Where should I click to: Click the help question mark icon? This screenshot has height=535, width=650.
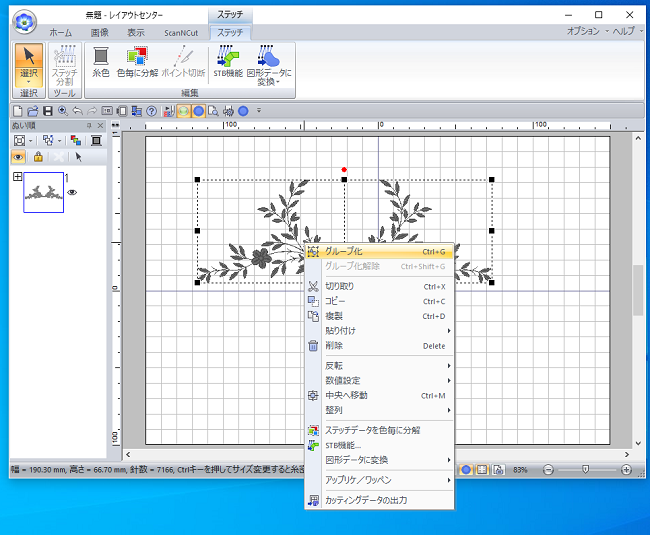pyautogui.click(x=151, y=110)
